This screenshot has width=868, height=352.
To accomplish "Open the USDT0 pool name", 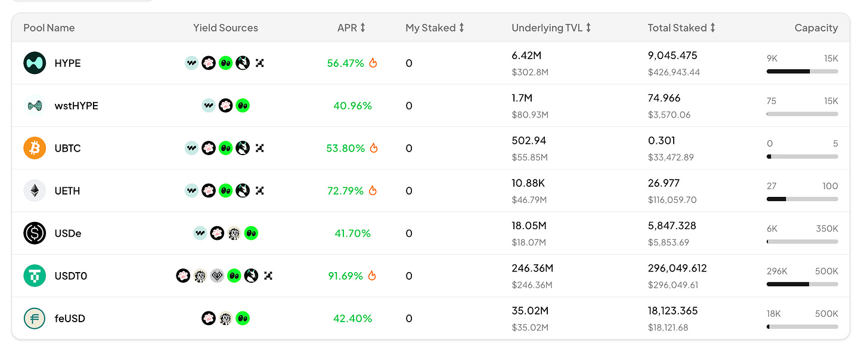I will [70, 276].
